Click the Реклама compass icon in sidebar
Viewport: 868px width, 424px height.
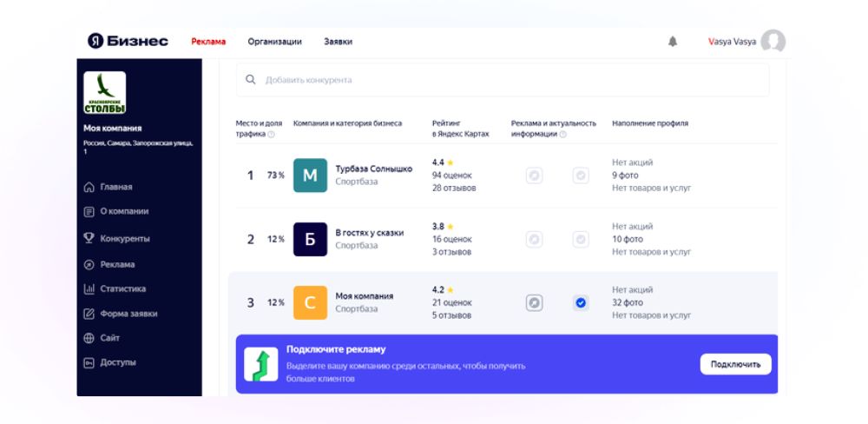coord(89,264)
